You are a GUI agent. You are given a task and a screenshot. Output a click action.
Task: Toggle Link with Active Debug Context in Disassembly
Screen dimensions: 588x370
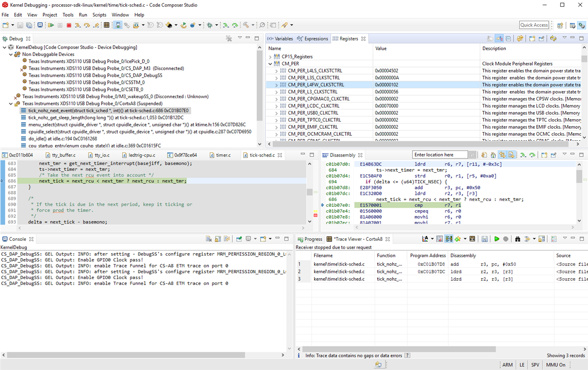click(502, 155)
